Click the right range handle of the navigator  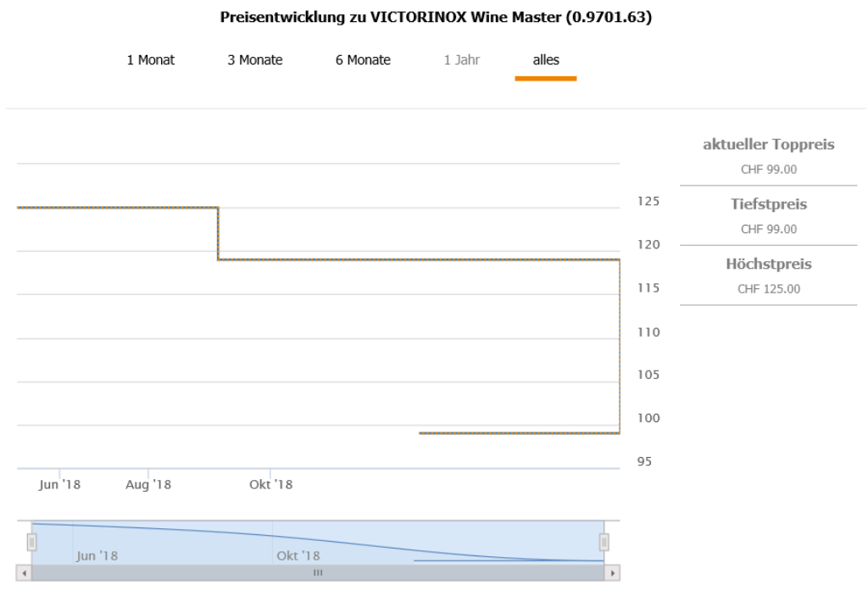604,542
